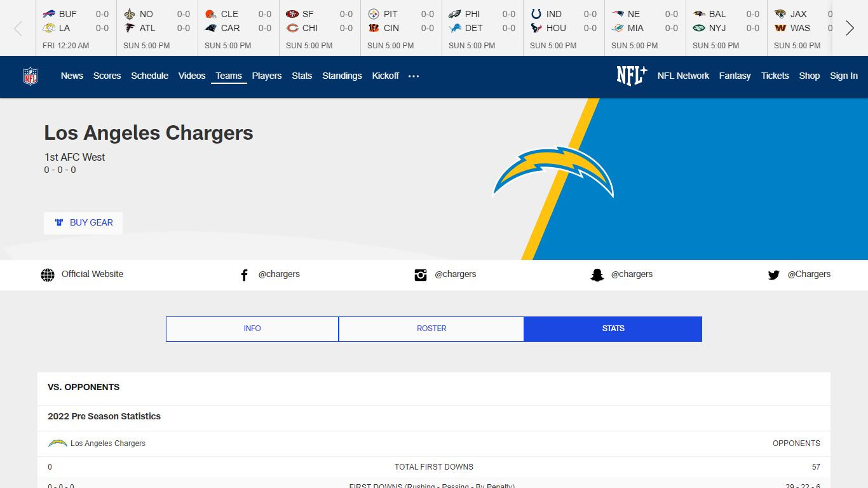Click the VS. OPPONENTS section heading
Viewport: 868px width, 488px height.
coord(83,387)
